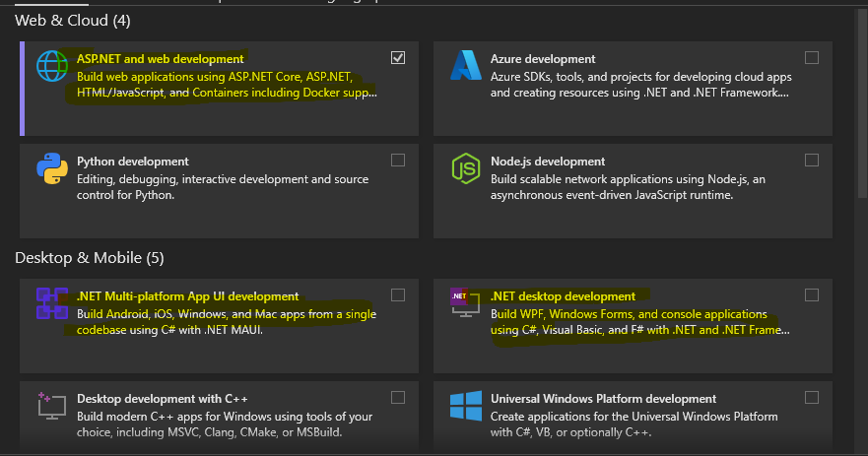Click the Desktop development with C++ icon
The height and width of the screenshot is (456, 868).
point(50,406)
